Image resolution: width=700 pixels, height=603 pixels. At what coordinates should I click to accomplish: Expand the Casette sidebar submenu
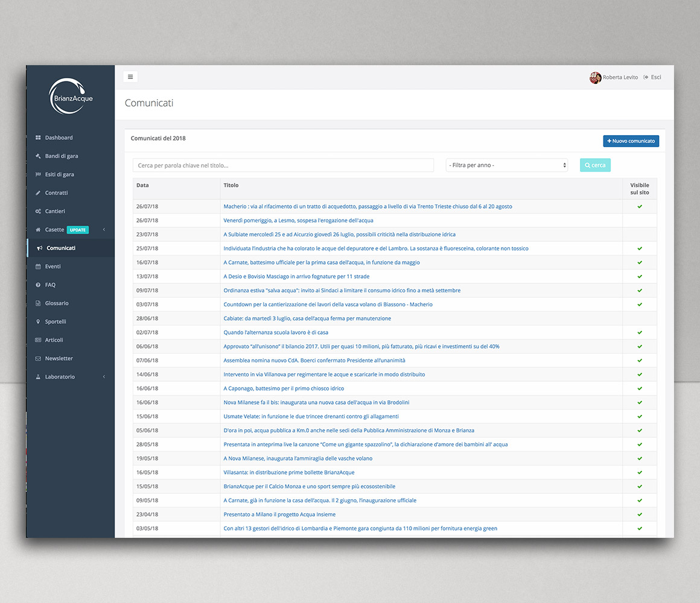pyautogui.click(x=103, y=230)
